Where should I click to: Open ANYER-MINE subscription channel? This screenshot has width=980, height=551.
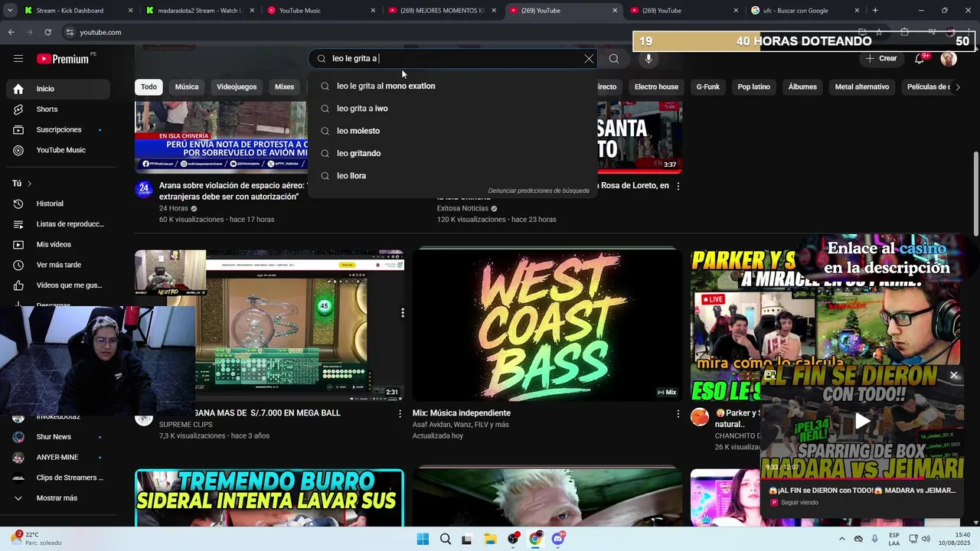(58, 458)
